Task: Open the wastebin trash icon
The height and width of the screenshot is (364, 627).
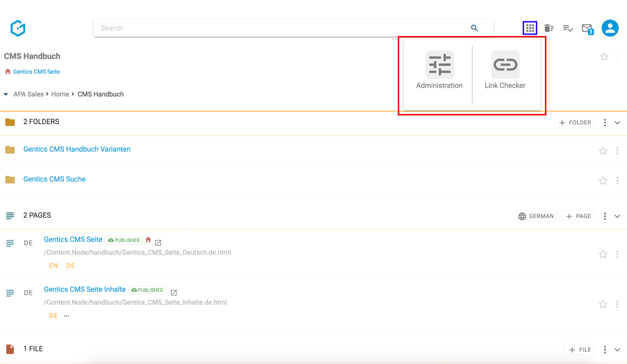Action: pyautogui.click(x=549, y=28)
